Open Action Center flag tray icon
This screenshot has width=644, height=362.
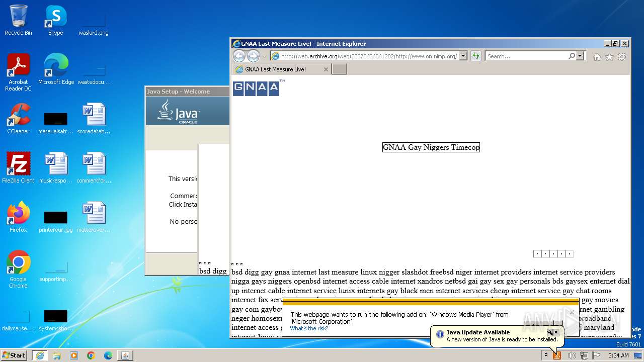click(596, 355)
